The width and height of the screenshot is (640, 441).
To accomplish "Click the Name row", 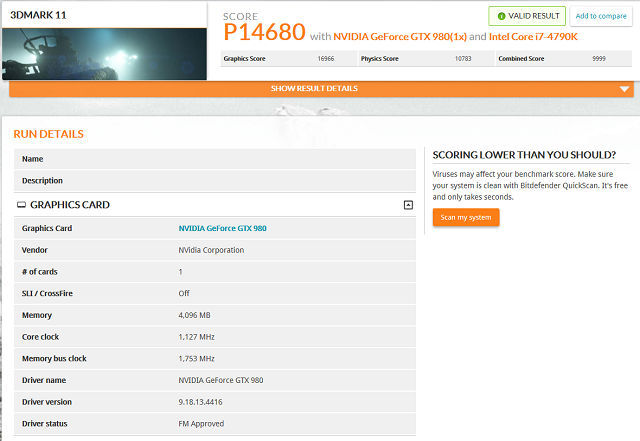I will pyautogui.click(x=215, y=159).
